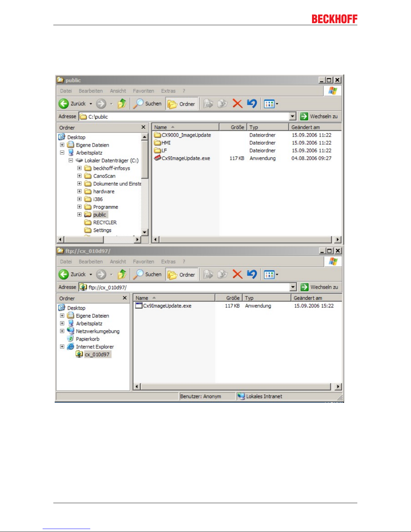
Task: Open Bearbeiten menu in public window
Action: (91, 91)
